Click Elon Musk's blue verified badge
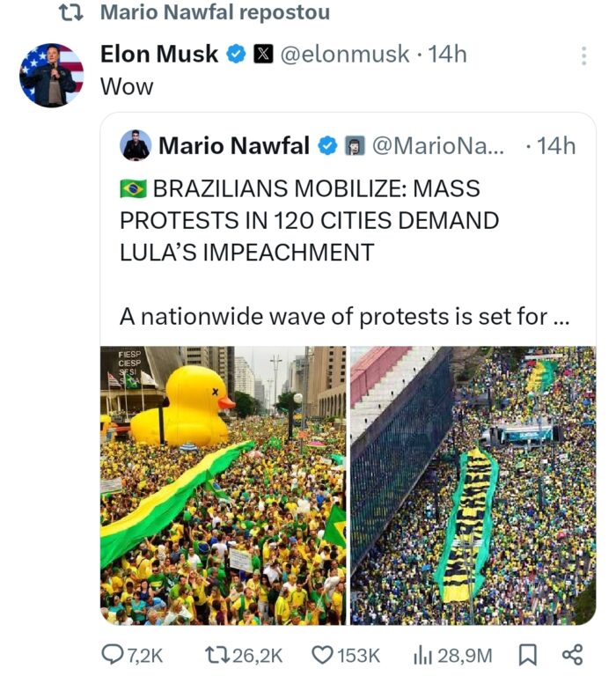Image resolution: width=616 pixels, height=676 pixels. (236, 55)
